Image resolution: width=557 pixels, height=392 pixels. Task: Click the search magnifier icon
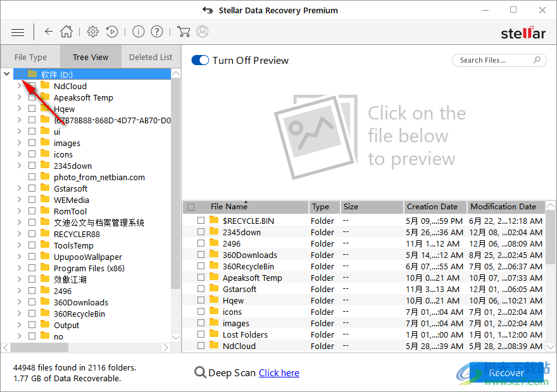537,60
